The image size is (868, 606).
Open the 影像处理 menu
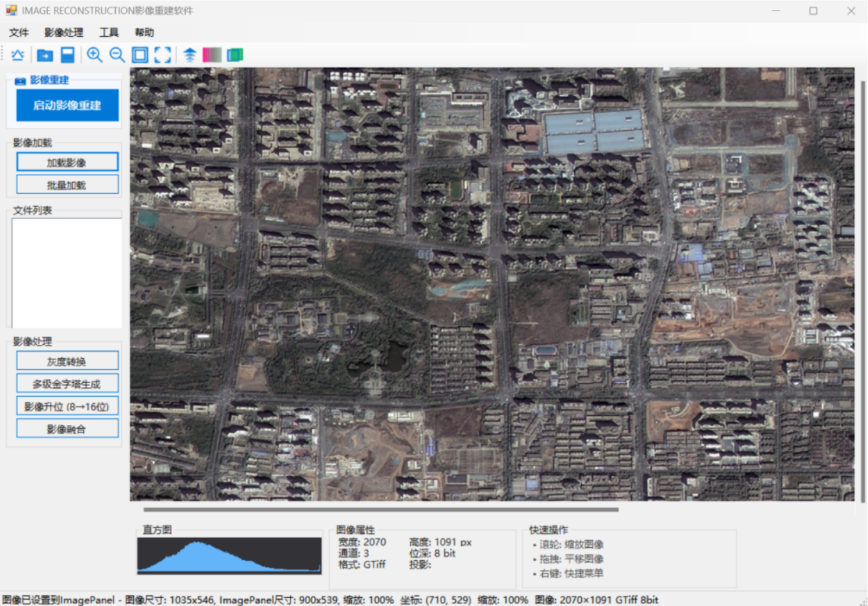point(64,33)
